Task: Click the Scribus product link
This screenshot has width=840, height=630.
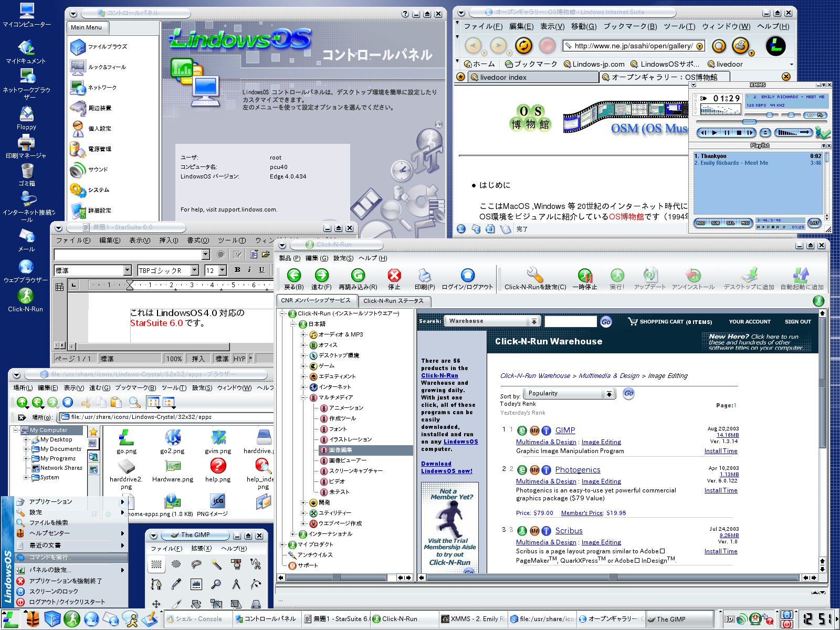Action: [x=569, y=531]
